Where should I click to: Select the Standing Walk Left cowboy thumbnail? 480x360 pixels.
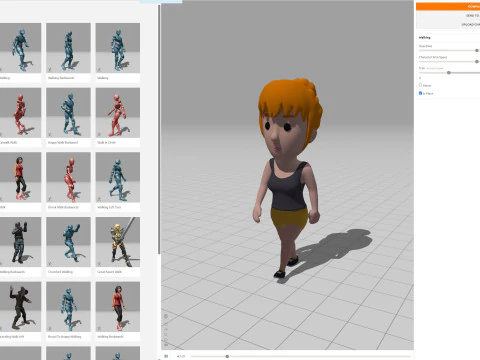[20, 307]
